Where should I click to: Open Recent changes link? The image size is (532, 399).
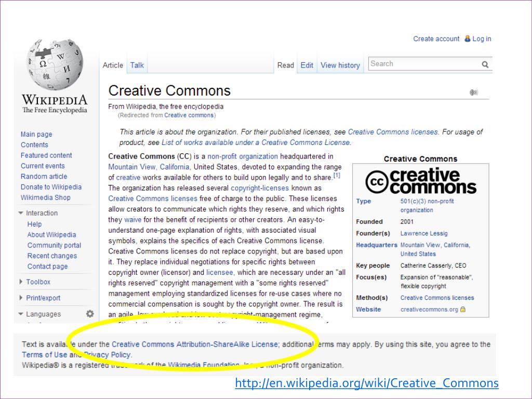(52, 256)
